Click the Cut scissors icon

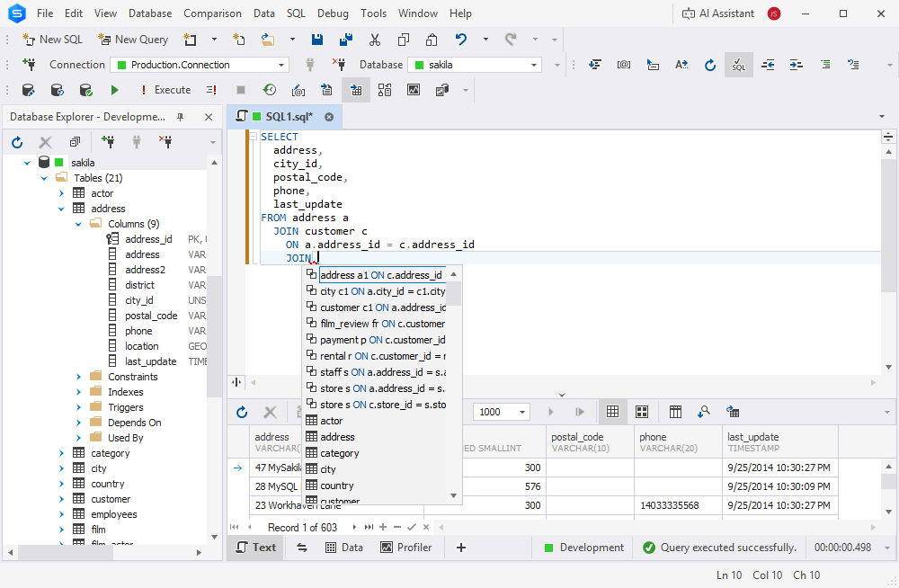point(374,39)
